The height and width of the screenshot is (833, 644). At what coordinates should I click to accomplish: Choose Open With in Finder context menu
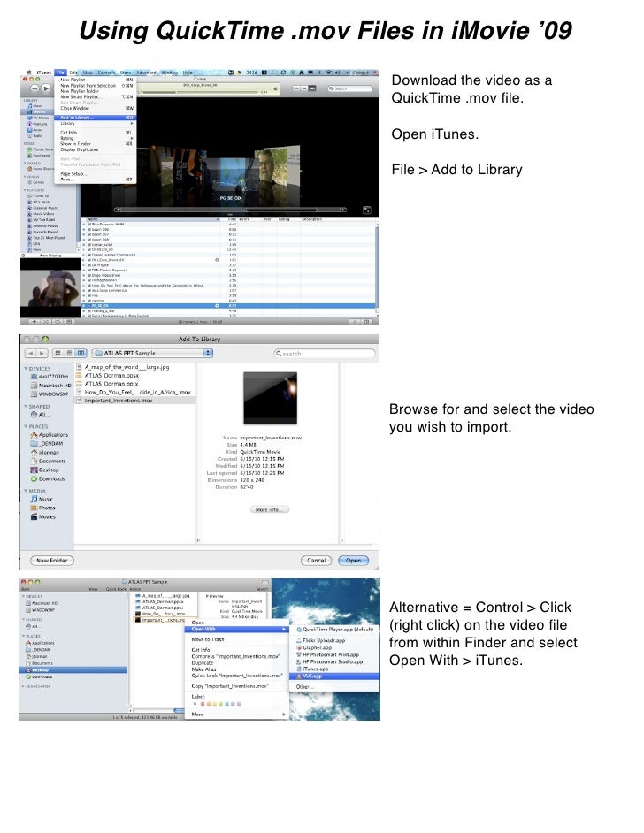[236, 629]
